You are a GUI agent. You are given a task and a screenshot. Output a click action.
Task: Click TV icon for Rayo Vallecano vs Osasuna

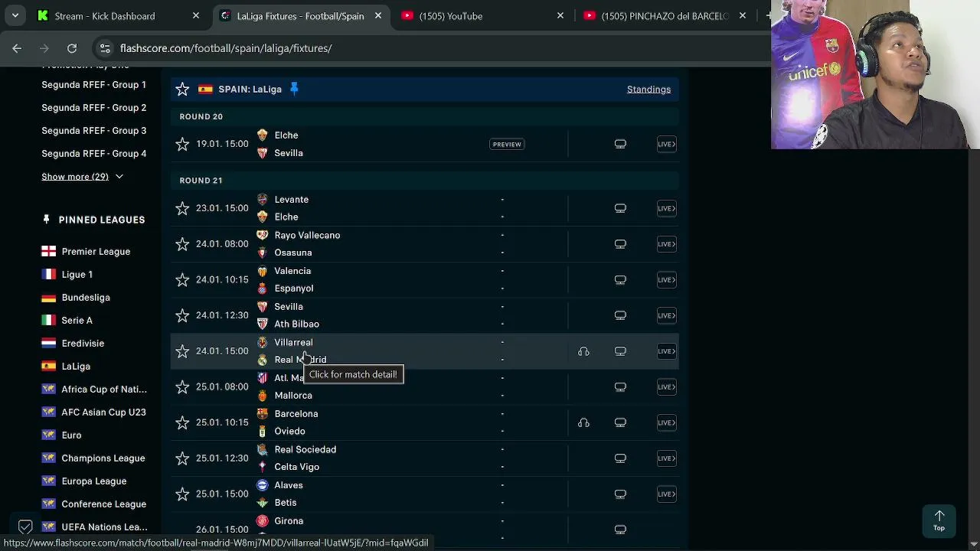[x=620, y=244]
